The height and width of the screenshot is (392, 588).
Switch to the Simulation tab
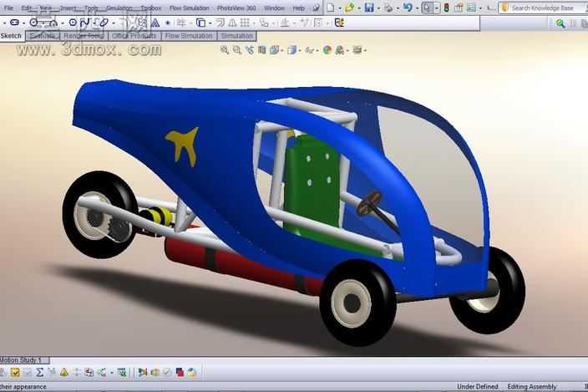point(236,36)
